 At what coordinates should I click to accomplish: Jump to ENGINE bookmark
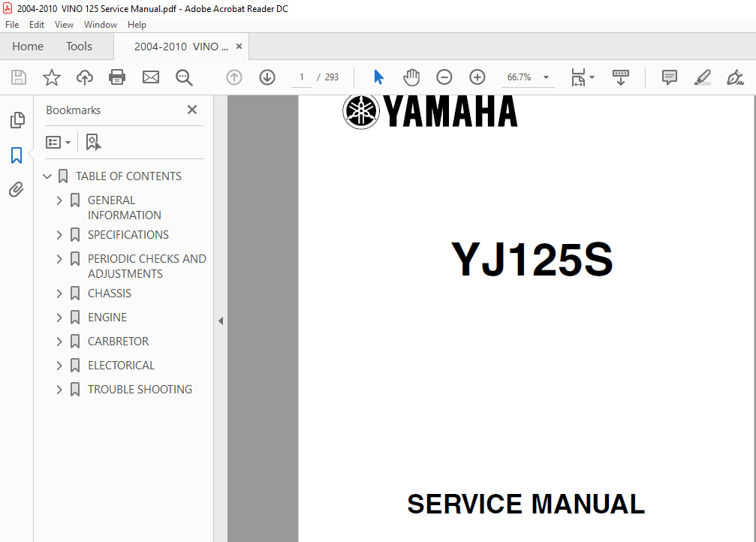[x=107, y=318]
